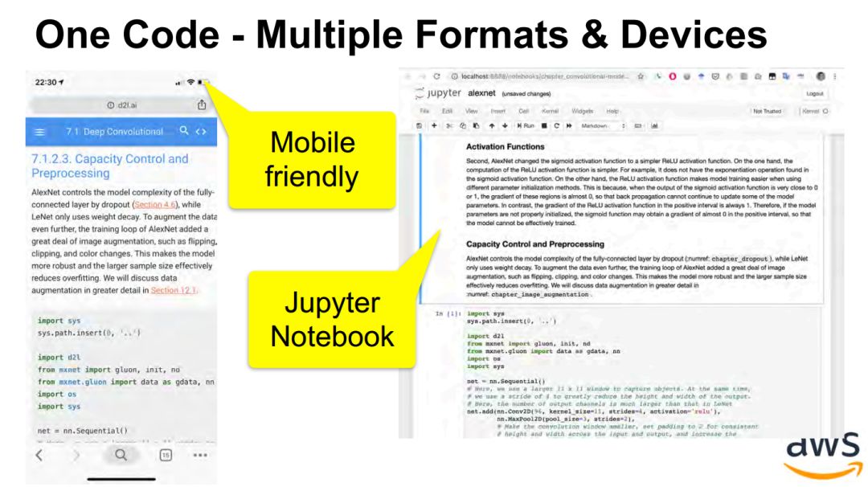The image size is (868, 487).
Task: Click the Capacity Control and Preprocessing notebook heading
Action: 534,244
